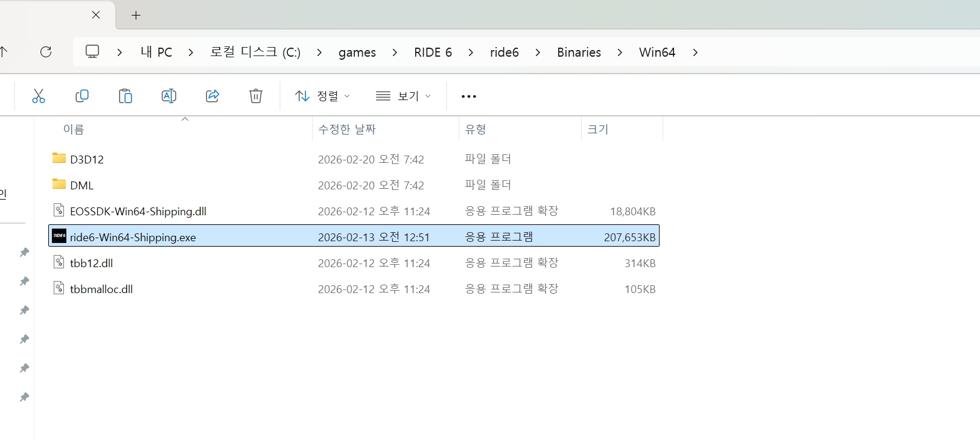This screenshot has width=980, height=439.
Task: Sort by 수정한 날짜 column header
Action: pyautogui.click(x=347, y=129)
